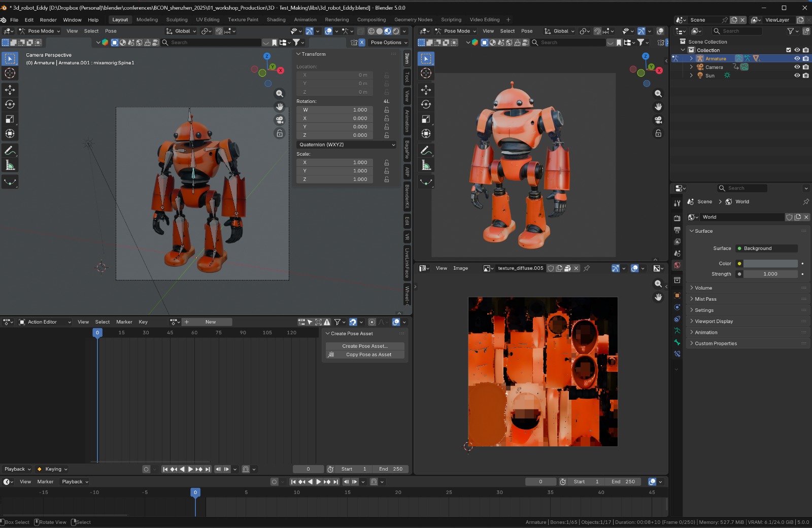The width and height of the screenshot is (812, 528).
Task: Disable Armature in renders camera icon
Action: click(x=805, y=59)
